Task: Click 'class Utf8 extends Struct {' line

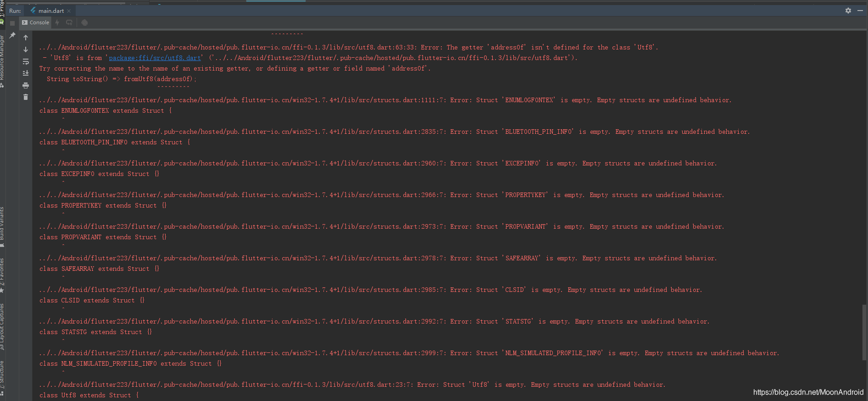Action: coord(89,395)
